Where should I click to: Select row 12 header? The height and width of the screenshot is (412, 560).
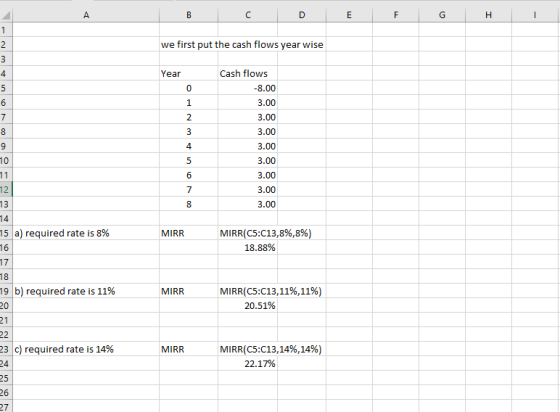(6, 189)
